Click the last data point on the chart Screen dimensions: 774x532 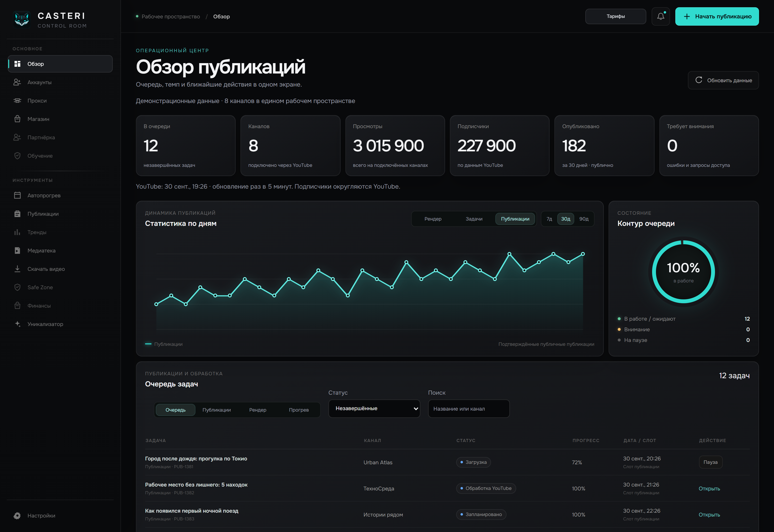click(583, 254)
